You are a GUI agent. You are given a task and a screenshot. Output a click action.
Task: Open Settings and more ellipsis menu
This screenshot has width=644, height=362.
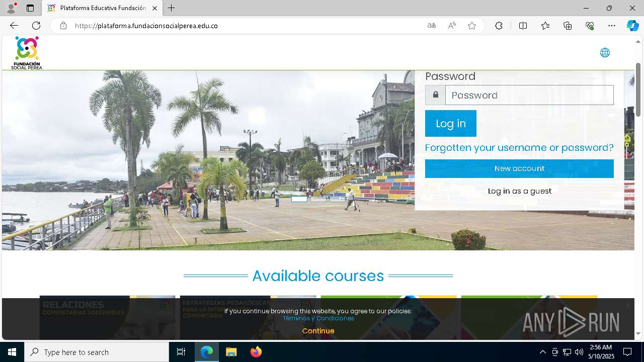612,26
